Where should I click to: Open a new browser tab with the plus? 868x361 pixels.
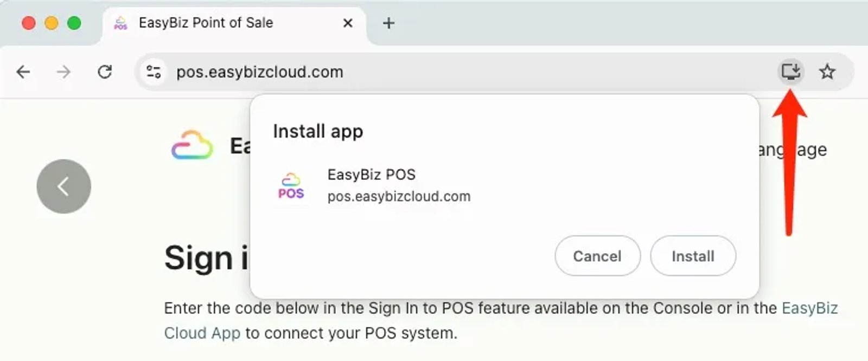pos(389,23)
